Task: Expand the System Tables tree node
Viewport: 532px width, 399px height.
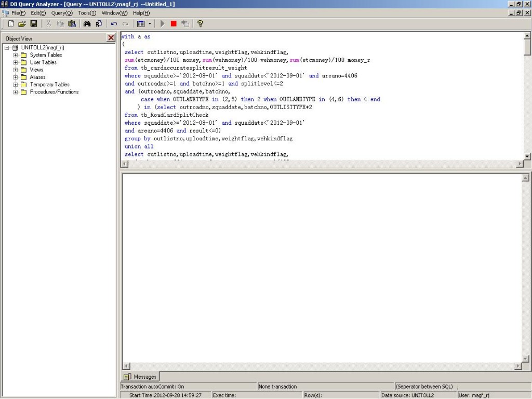Action: [x=16, y=55]
